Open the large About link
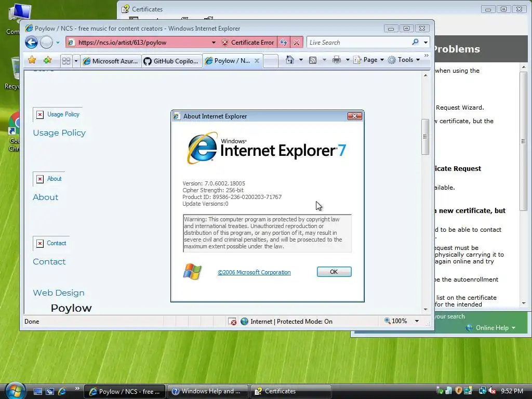This screenshot has height=399, width=532. [x=46, y=197]
